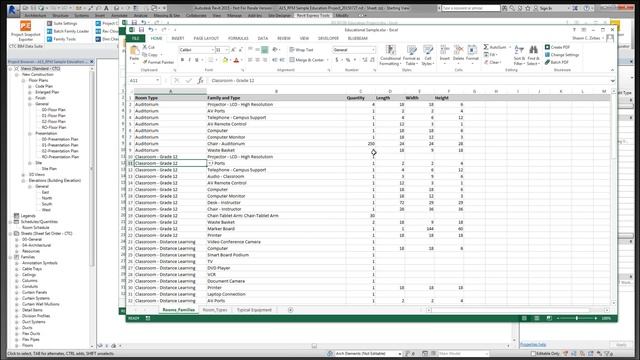Click the accounting dollar format icon
Screen dimensions: 640x360
(x=337, y=60)
